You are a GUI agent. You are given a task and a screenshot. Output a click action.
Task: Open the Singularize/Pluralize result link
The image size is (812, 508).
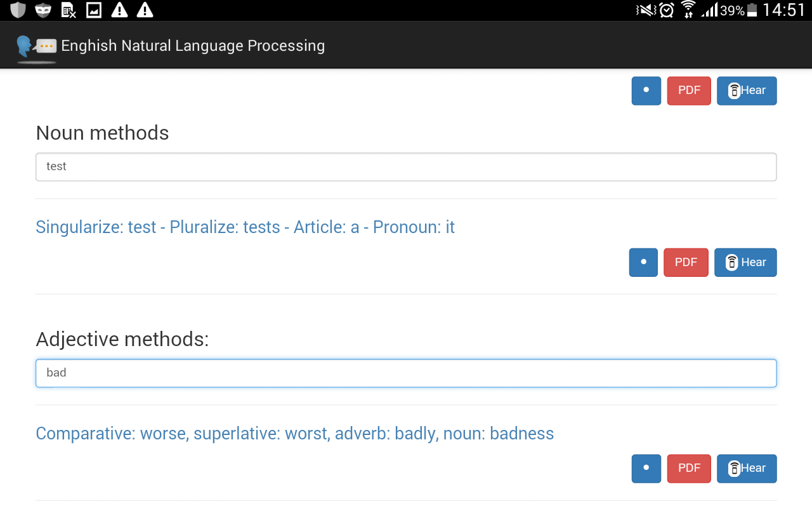coord(245,227)
